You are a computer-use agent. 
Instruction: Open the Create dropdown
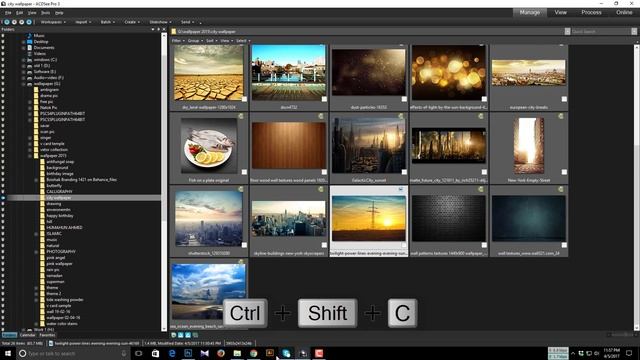coord(132,22)
